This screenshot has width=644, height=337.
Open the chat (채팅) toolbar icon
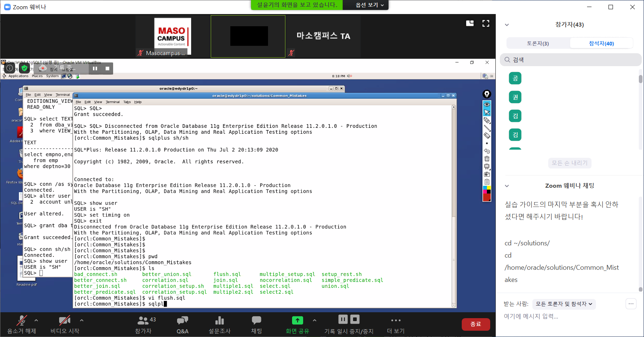click(x=256, y=320)
